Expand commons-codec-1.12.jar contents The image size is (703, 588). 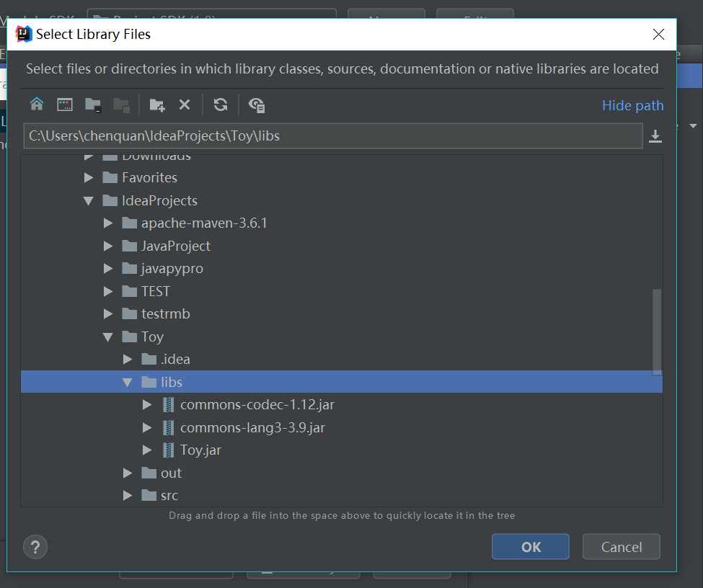(x=147, y=405)
